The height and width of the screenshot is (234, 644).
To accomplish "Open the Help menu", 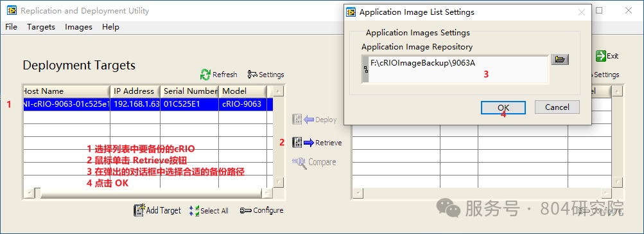I will point(110,27).
